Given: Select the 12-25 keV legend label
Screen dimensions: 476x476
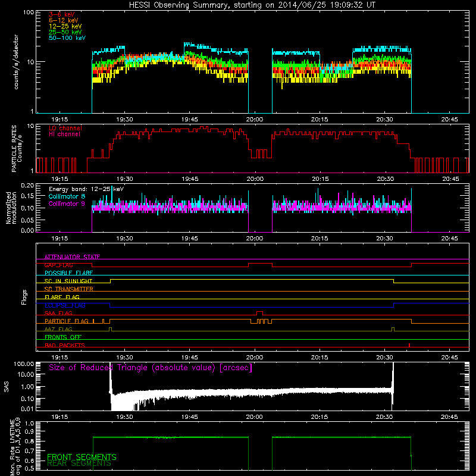Looking at the screenshot, I should (65, 26).
